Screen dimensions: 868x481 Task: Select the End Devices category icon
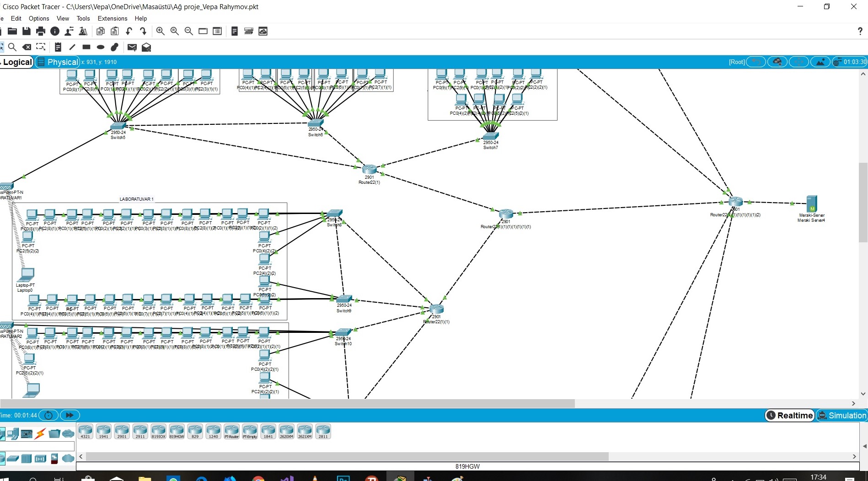pyautogui.click(x=13, y=433)
